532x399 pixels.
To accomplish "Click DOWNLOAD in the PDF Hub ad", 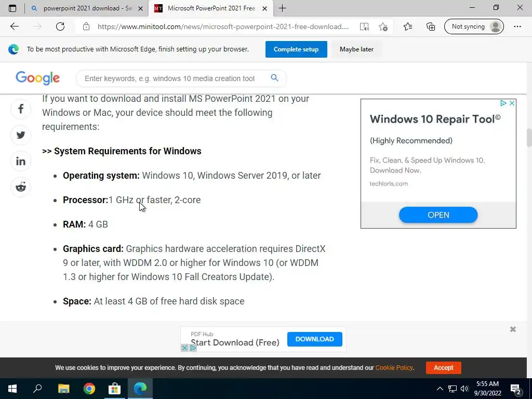I will [x=314, y=339].
